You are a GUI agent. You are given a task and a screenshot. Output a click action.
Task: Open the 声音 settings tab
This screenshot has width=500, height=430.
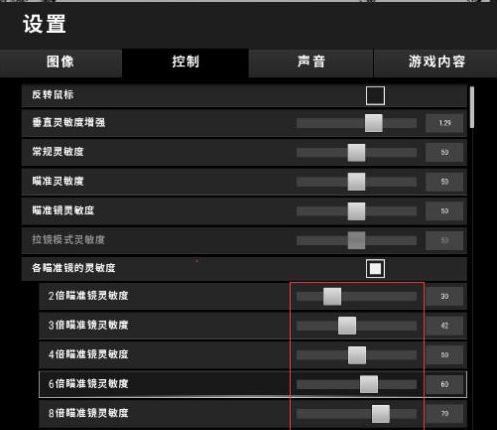point(311,62)
